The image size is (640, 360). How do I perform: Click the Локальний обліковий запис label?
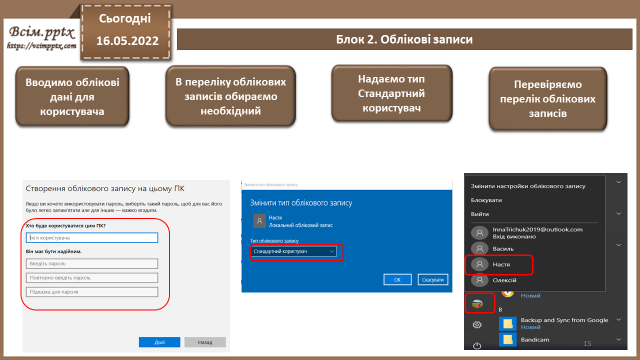(x=300, y=225)
